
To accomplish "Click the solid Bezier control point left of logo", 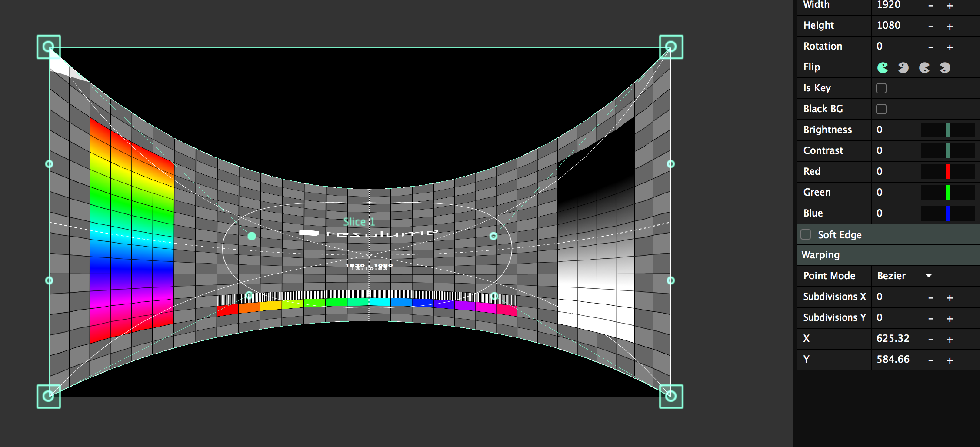I will [252, 236].
